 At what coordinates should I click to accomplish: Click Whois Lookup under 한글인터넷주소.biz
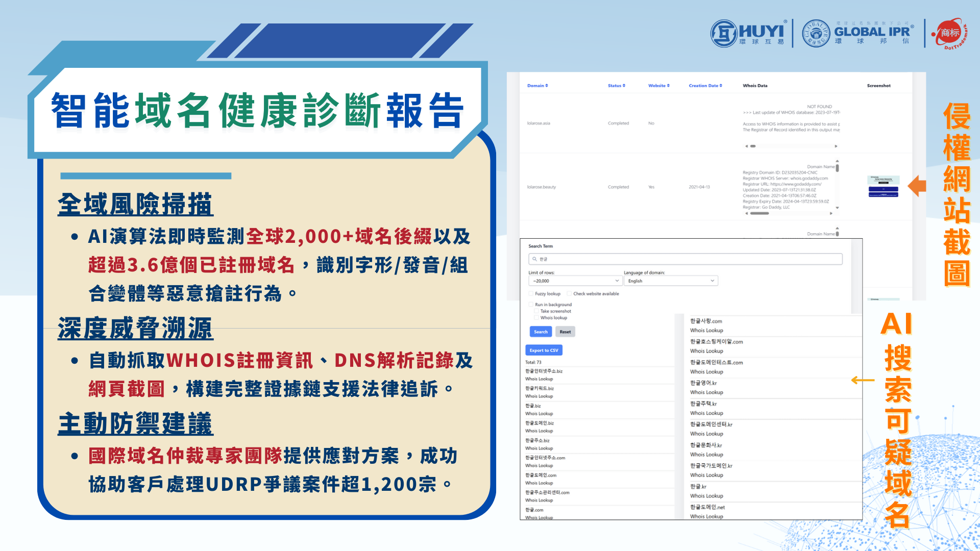point(539,379)
